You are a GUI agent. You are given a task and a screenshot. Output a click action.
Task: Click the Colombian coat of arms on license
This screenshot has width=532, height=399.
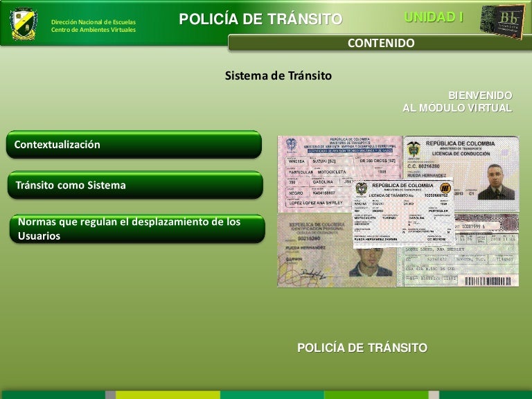point(414,150)
